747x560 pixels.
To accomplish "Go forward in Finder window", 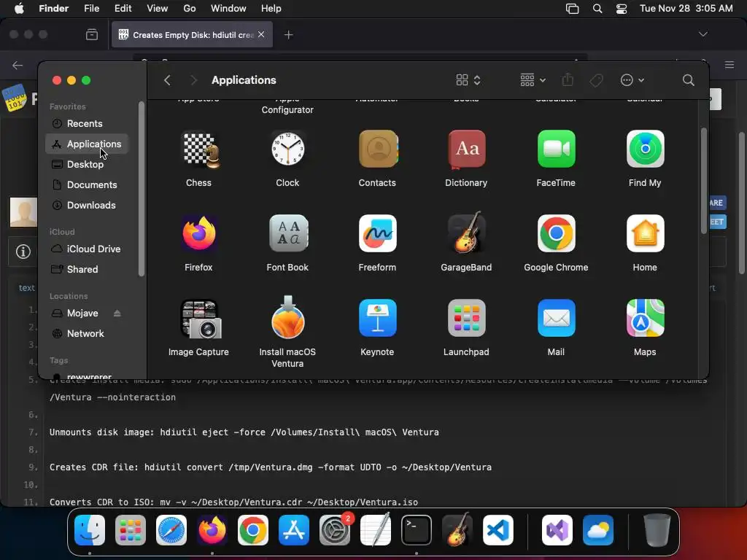I will click(x=193, y=80).
